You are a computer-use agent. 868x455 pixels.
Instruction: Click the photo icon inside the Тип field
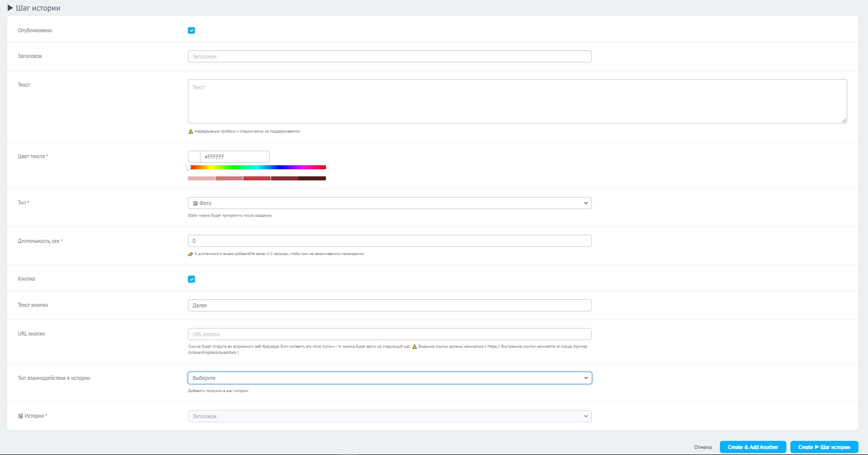click(x=195, y=204)
